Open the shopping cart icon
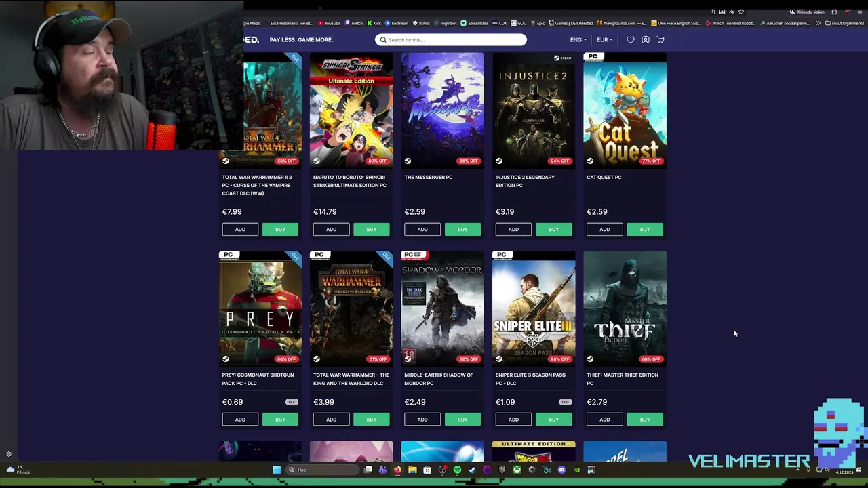Viewport: 868px width, 488px height. point(660,40)
